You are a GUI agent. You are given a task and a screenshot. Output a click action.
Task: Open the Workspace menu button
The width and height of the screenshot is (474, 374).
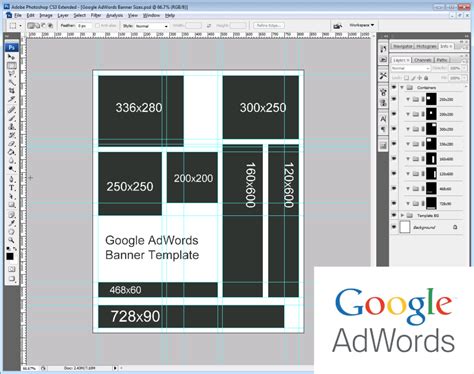coord(362,25)
